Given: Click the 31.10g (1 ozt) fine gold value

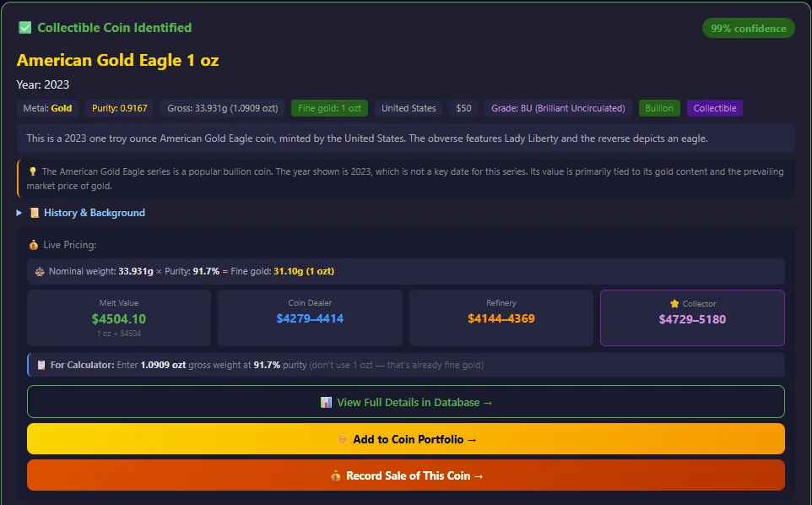Looking at the screenshot, I should coord(304,271).
